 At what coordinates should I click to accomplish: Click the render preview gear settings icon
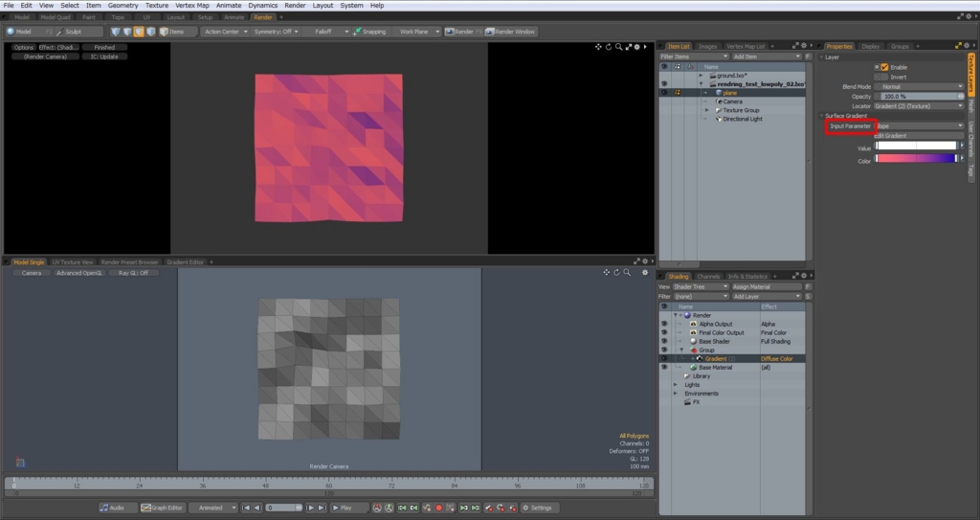(636, 47)
